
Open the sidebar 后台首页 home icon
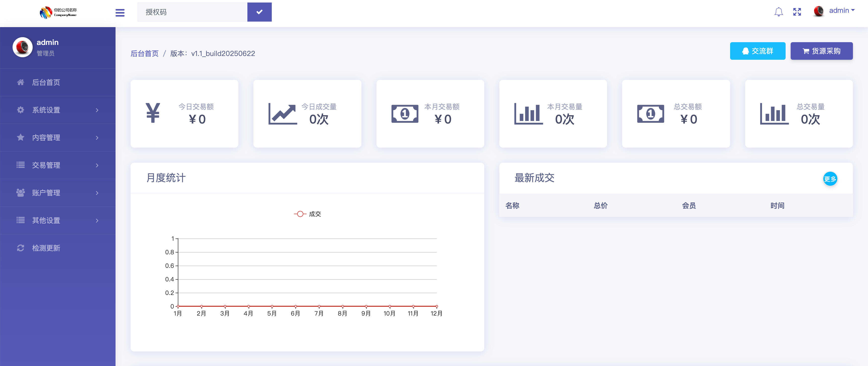click(x=20, y=83)
